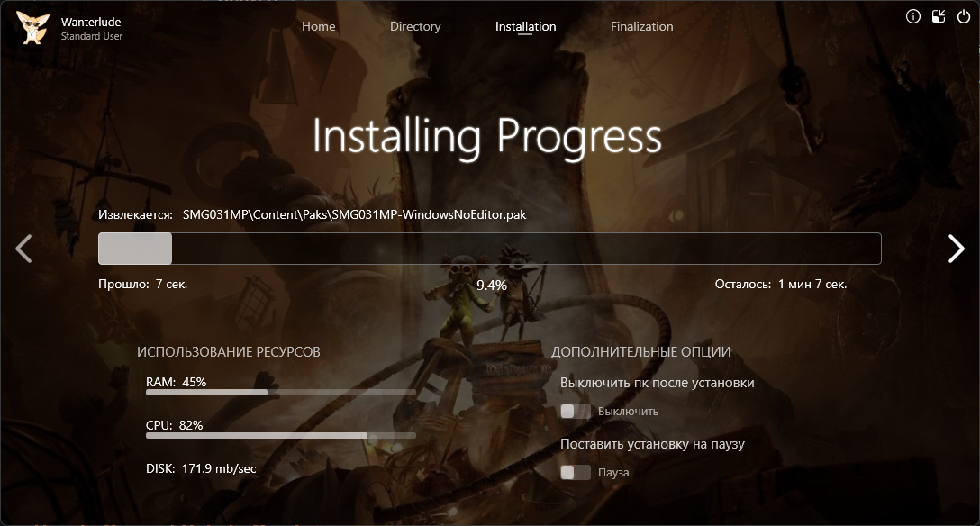Image resolution: width=980 pixels, height=526 pixels.
Task: Click the ДОПОЛНИТЕЛЬНЫЕ ОПЦИИ heading
Action: pyautogui.click(x=641, y=352)
